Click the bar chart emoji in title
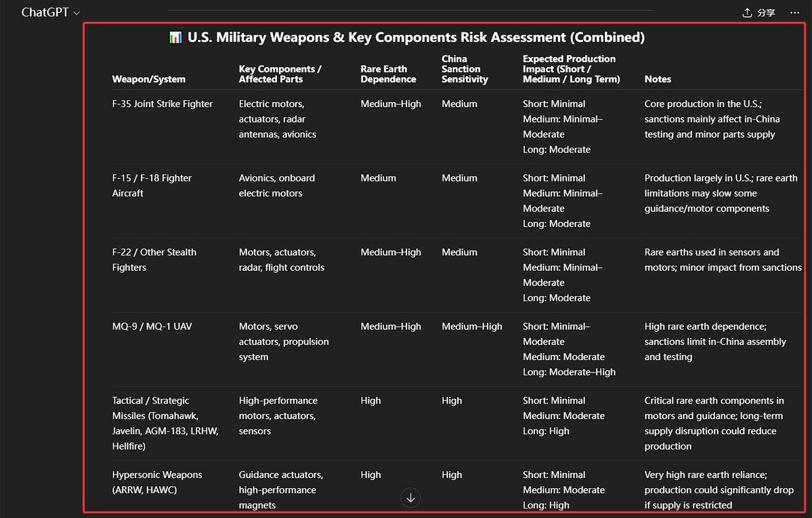812x518 pixels. pos(175,37)
